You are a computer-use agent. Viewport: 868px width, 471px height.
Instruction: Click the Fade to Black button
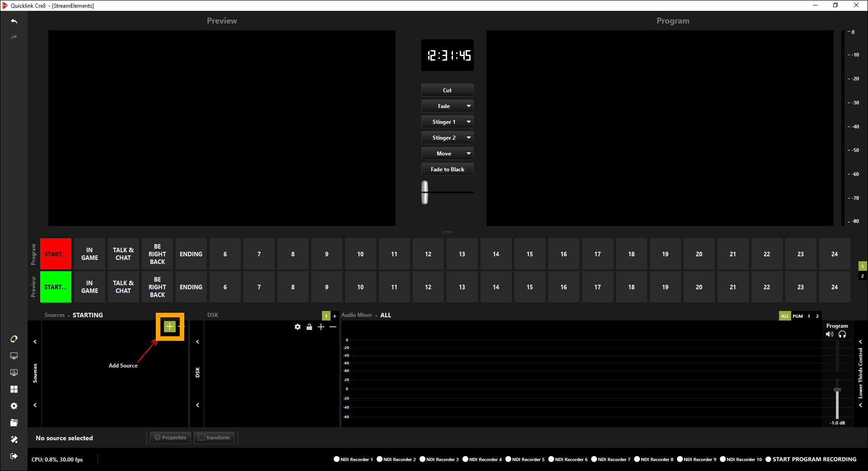click(447, 170)
